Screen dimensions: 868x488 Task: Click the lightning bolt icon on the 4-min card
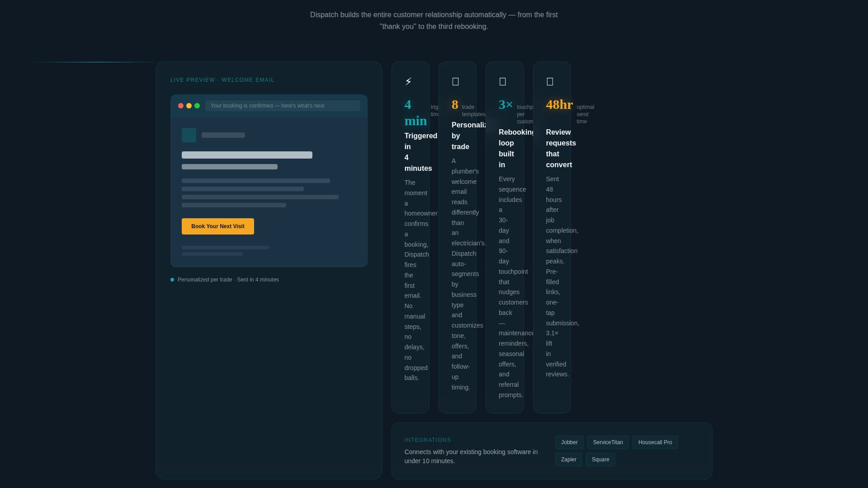408,81
